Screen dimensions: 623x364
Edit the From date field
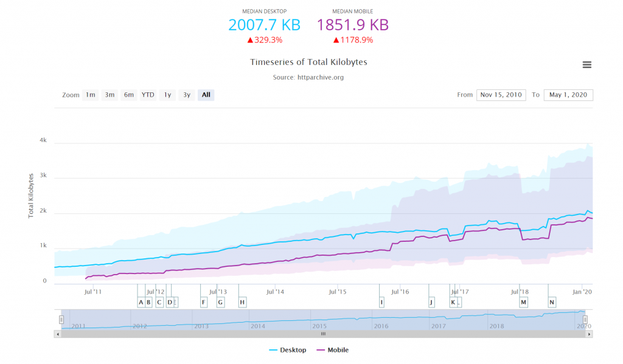(x=501, y=95)
